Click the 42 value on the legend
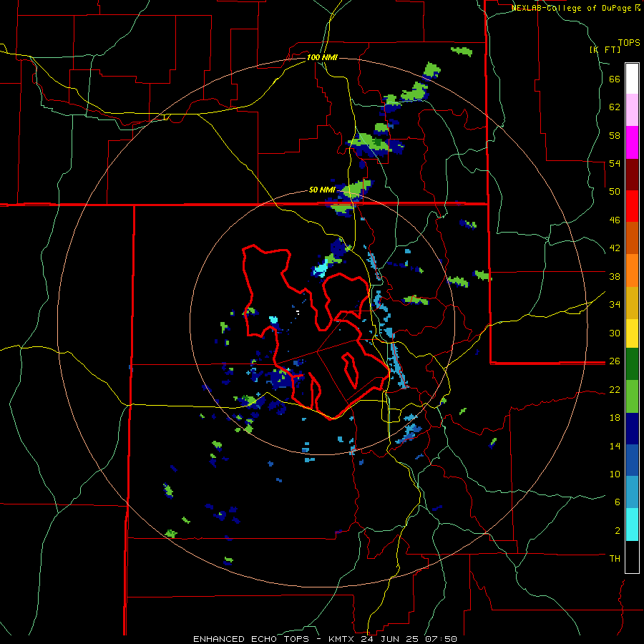644x644 pixels. [x=615, y=248]
